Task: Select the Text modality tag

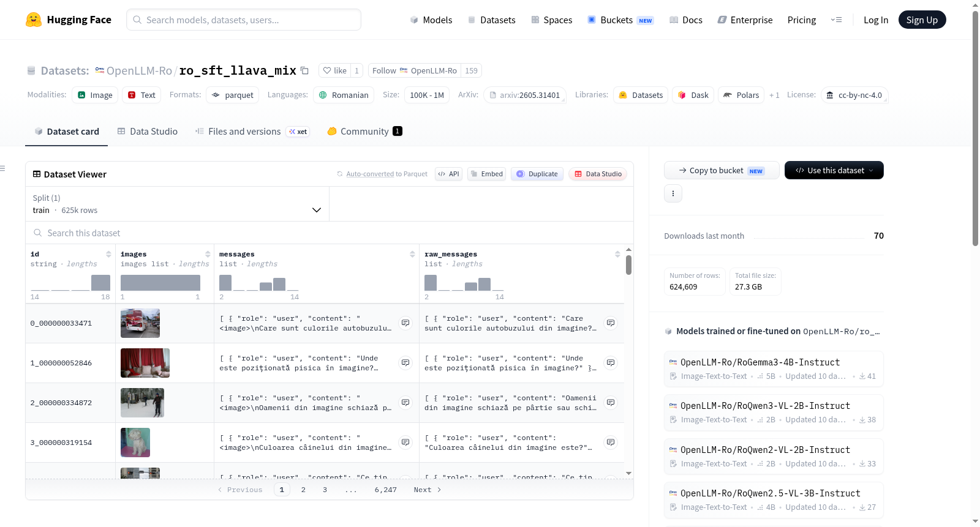Action: (x=141, y=95)
